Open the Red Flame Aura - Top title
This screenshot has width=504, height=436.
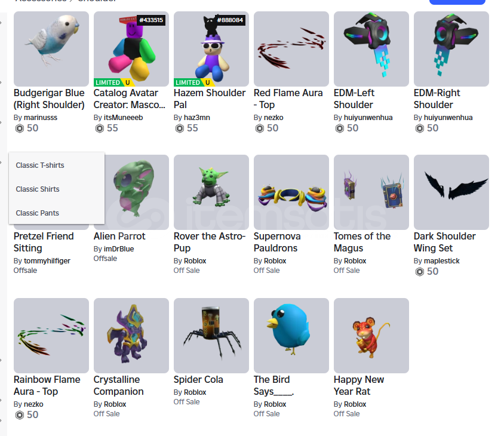pos(288,99)
